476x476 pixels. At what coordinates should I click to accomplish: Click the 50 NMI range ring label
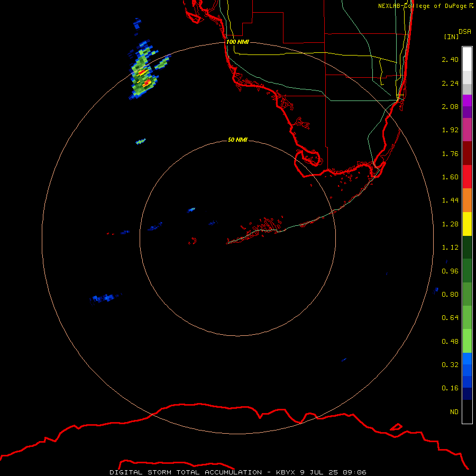pos(237,140)
